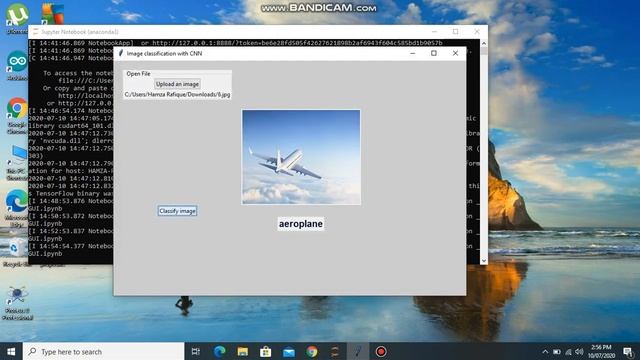This screenshot has height=360, width=640.
Task: Click the console scrollbar down arrow
Action: pos(484,260)
